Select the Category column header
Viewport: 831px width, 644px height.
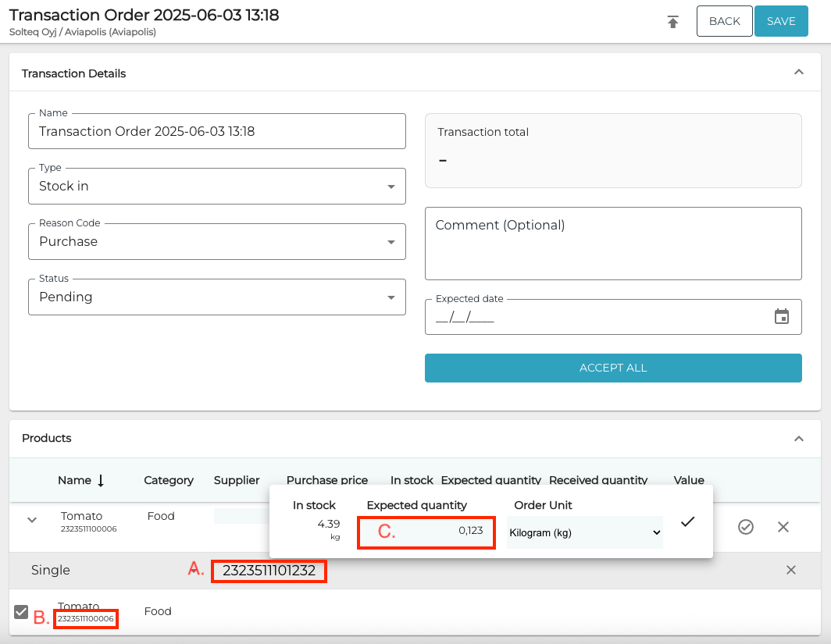[169, 480]
